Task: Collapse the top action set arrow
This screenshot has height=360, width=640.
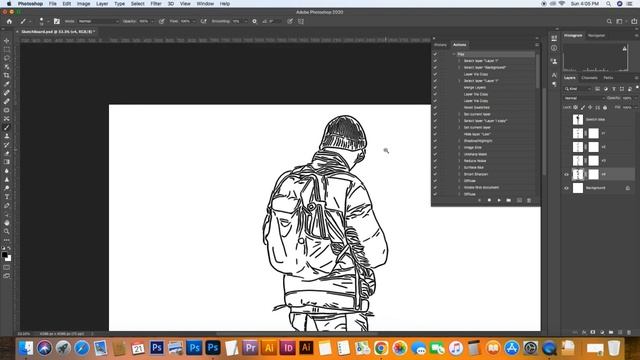Action: 453,54
